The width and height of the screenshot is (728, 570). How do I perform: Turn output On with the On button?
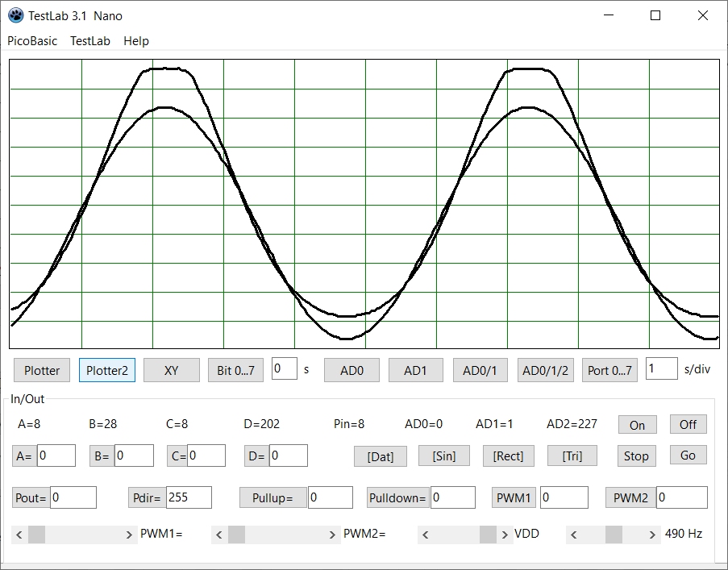coord(637,425)
